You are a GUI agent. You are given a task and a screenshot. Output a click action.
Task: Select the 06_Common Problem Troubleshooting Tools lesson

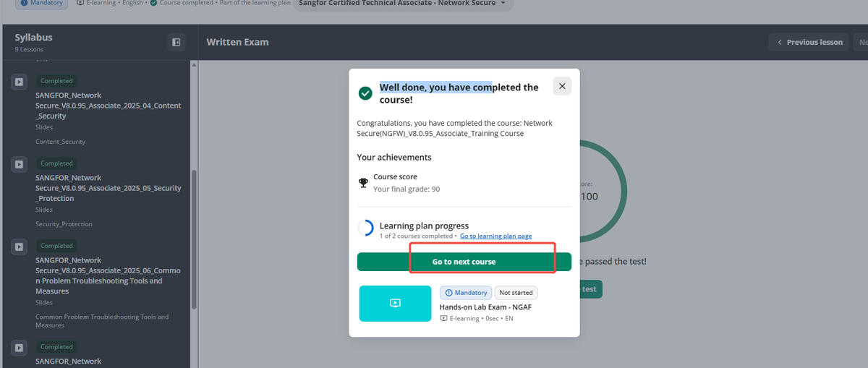pyautogui.click(x=109, y=275)
